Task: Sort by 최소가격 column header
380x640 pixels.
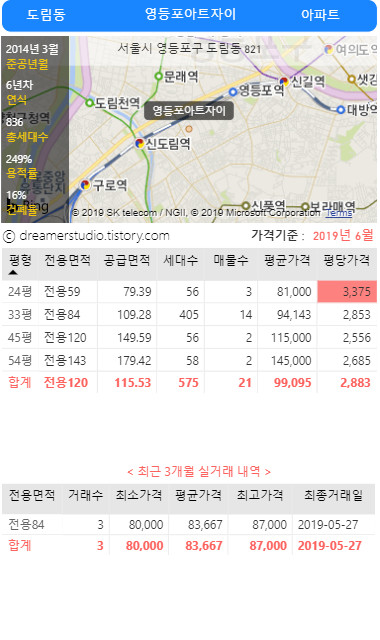Action: pos(139,495)
